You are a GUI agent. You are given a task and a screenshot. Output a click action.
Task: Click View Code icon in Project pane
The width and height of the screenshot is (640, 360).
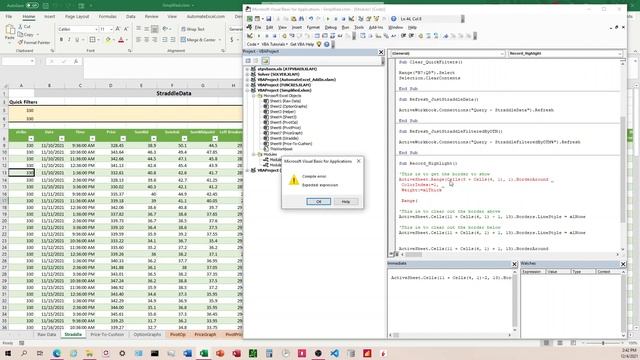coord(248,61)
